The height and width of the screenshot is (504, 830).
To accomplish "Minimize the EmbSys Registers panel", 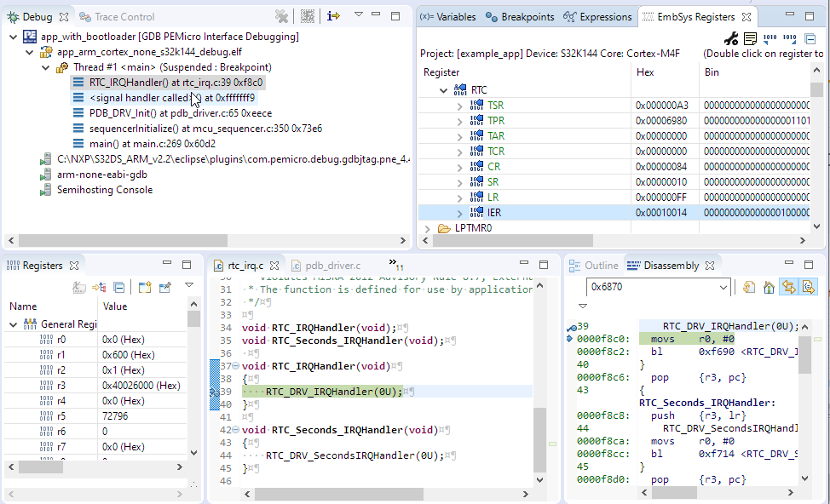I will 789,14.
